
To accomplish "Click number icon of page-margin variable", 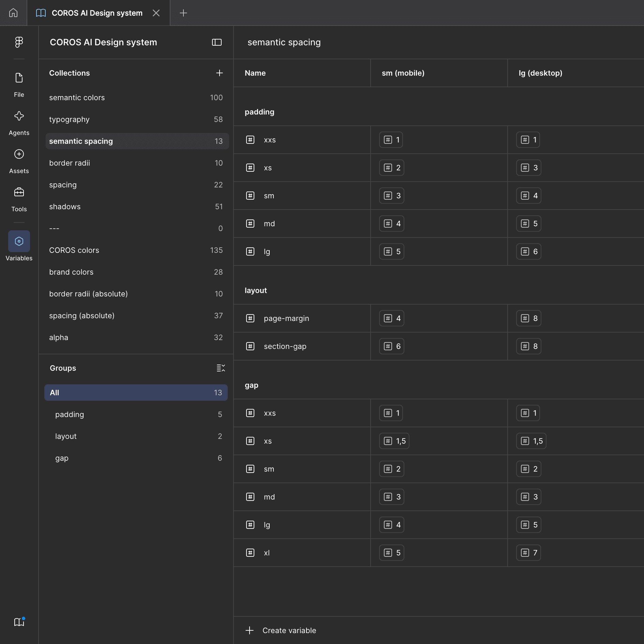I will (250, 318).
